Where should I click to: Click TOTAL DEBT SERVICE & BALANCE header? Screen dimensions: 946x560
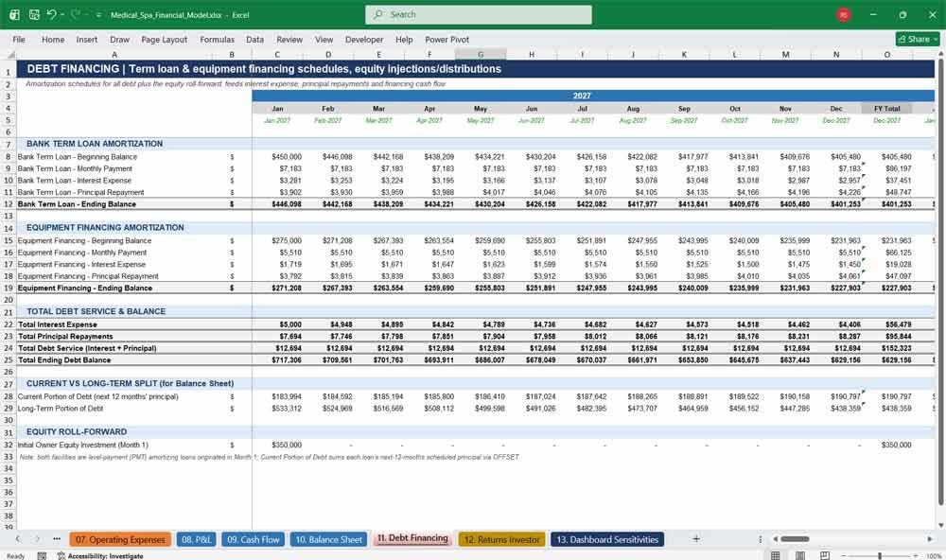[x=96, y=311]
